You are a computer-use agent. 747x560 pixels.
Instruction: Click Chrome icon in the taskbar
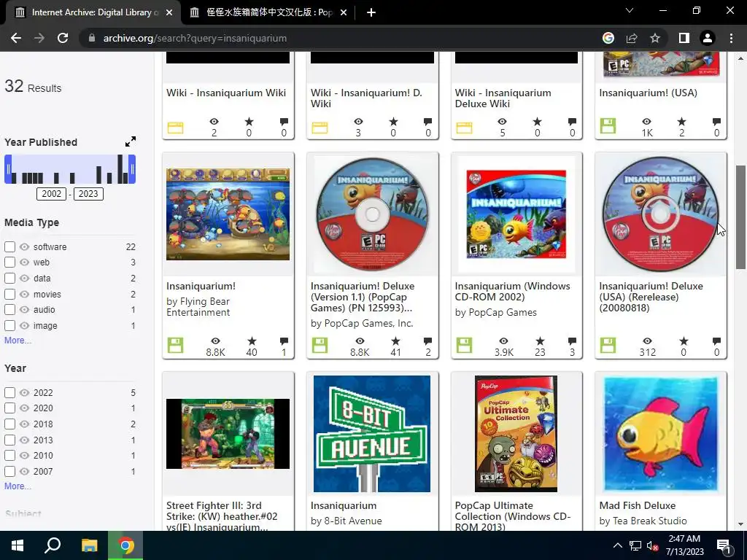point(125,545)
